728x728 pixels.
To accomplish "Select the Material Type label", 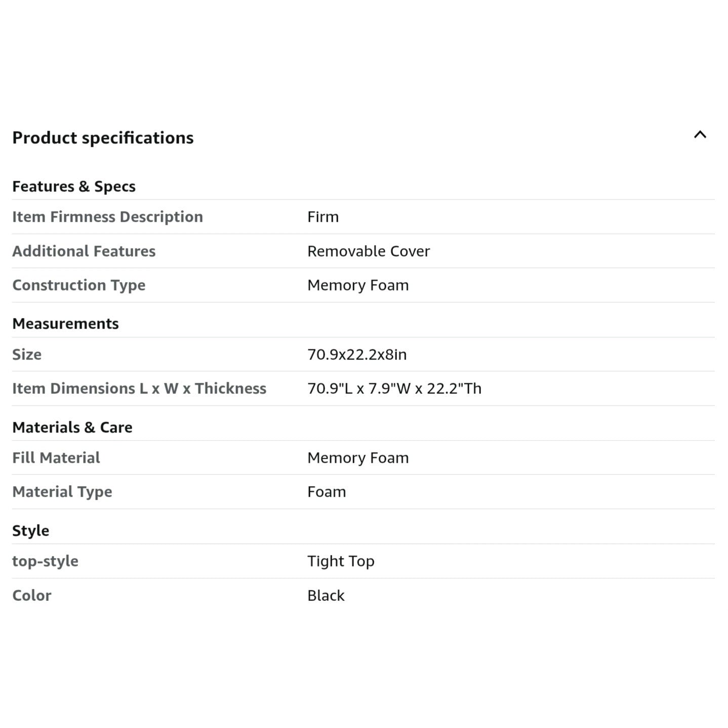I will tap(62, 492).
